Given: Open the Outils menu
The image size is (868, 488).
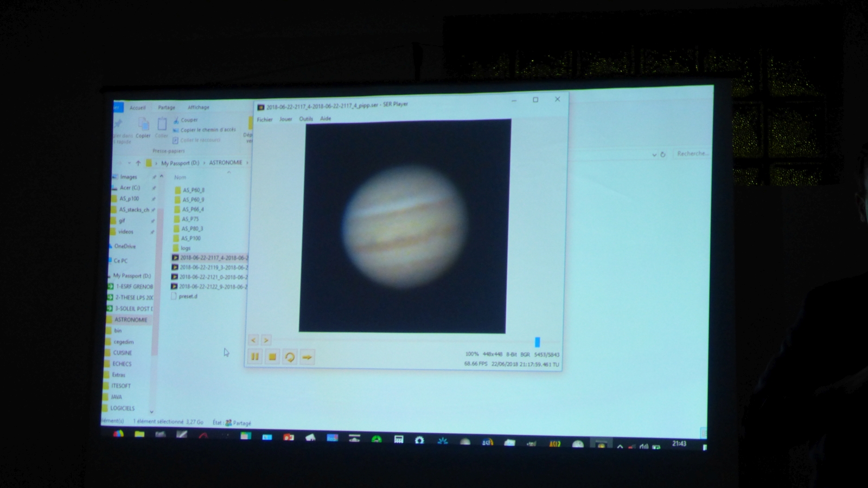Looking at the screenshot, I should coord(306,119).
